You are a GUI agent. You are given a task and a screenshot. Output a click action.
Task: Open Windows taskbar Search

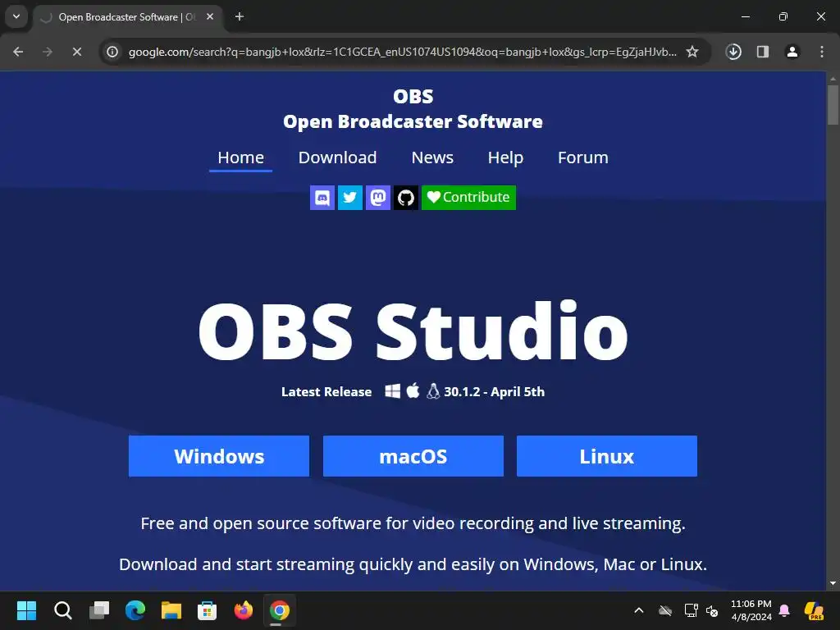coord(62,610)
